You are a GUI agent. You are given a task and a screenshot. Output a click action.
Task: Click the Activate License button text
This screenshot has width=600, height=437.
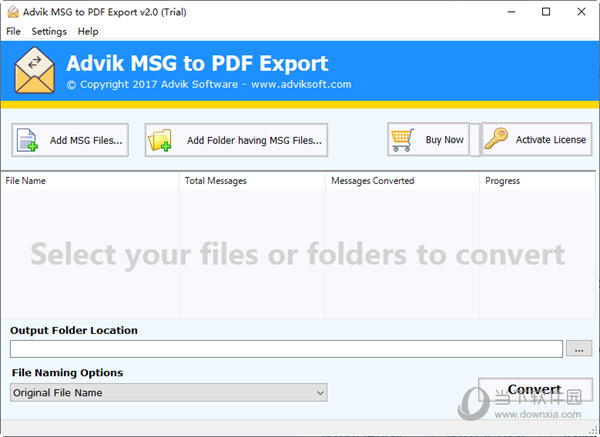point(551,140)
